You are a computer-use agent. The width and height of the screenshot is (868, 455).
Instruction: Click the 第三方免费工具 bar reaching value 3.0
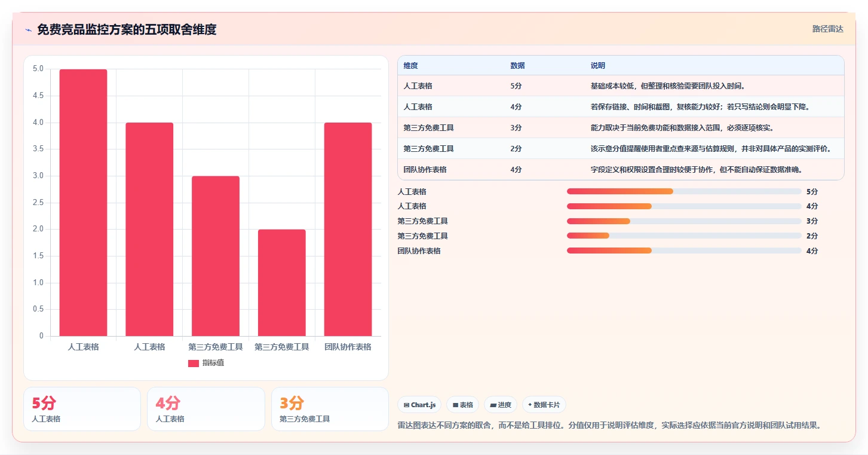[x=216, y=256]
